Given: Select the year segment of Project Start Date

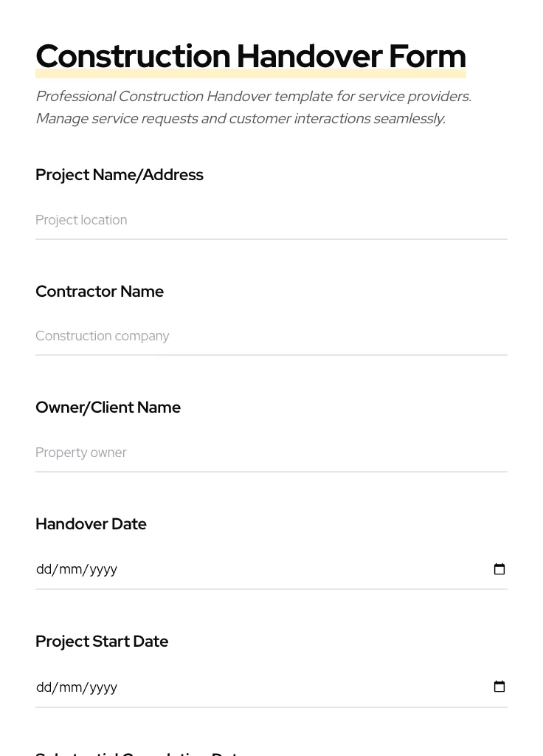Looking at the screenshot, I should pyautogui.click(x=103, y=687).
